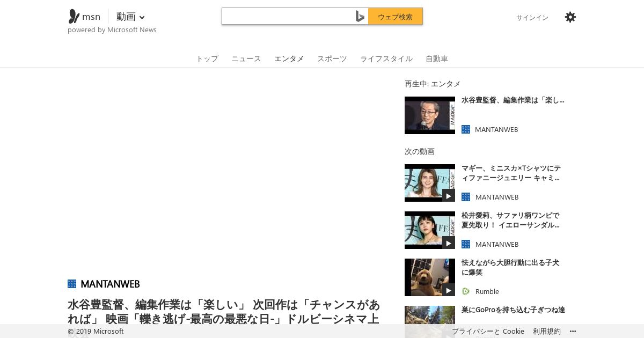Open the マギー video thumbnail
This screenshot has width=644, height=338.
coord(430,183)
